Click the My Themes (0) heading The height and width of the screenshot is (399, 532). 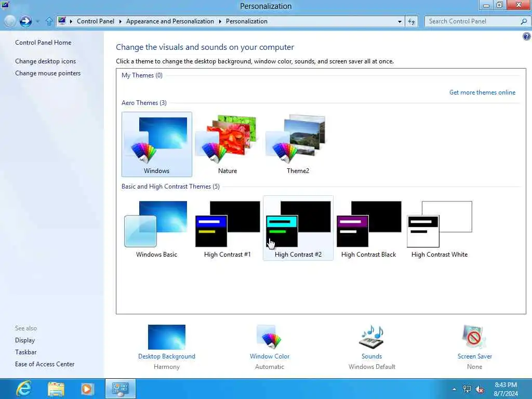tap(142, 75)
